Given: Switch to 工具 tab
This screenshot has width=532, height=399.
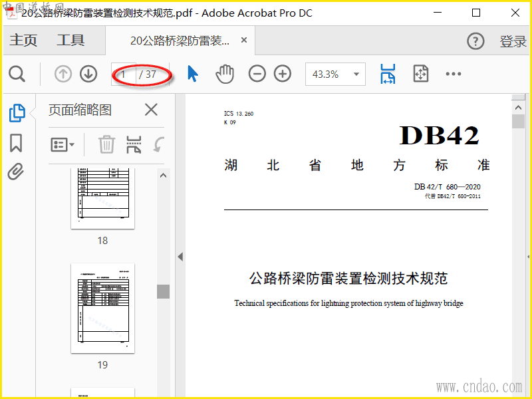Looking at the screenshot, I should (70, 41).
